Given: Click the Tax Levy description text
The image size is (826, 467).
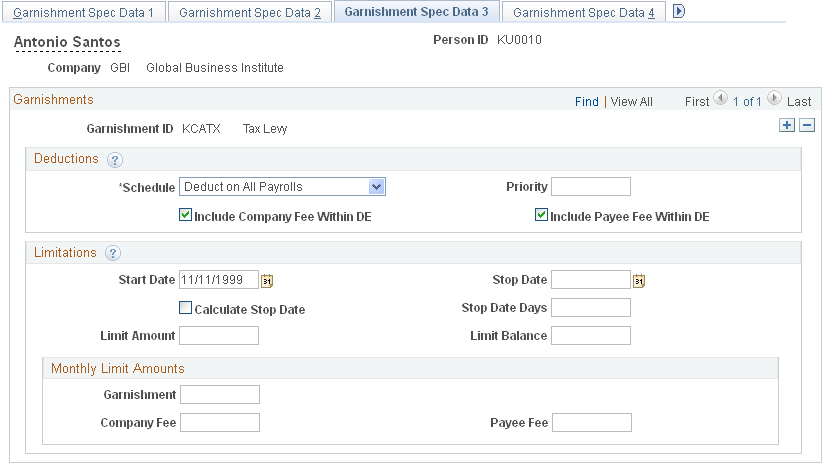Looking at the screenshot, I should (265, 129).
